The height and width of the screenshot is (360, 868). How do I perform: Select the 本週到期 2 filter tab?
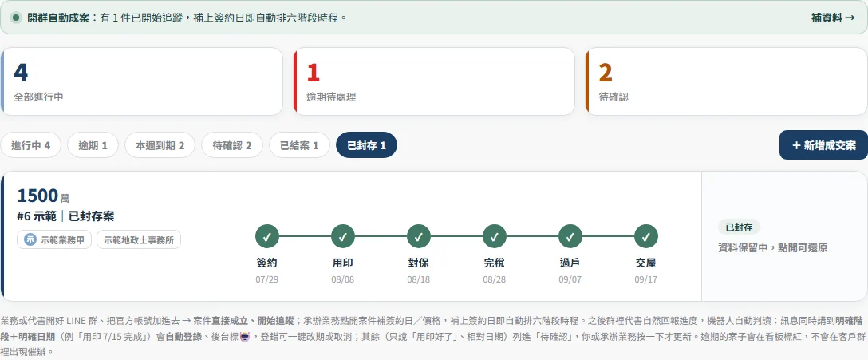click(x=160, y=145)
